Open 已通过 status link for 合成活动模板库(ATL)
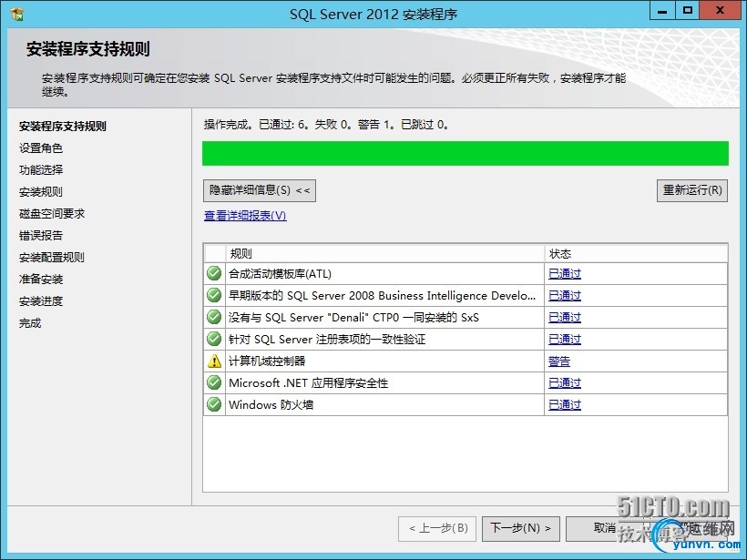This screenshot has width=747, height=560. (x=565, y=274)
